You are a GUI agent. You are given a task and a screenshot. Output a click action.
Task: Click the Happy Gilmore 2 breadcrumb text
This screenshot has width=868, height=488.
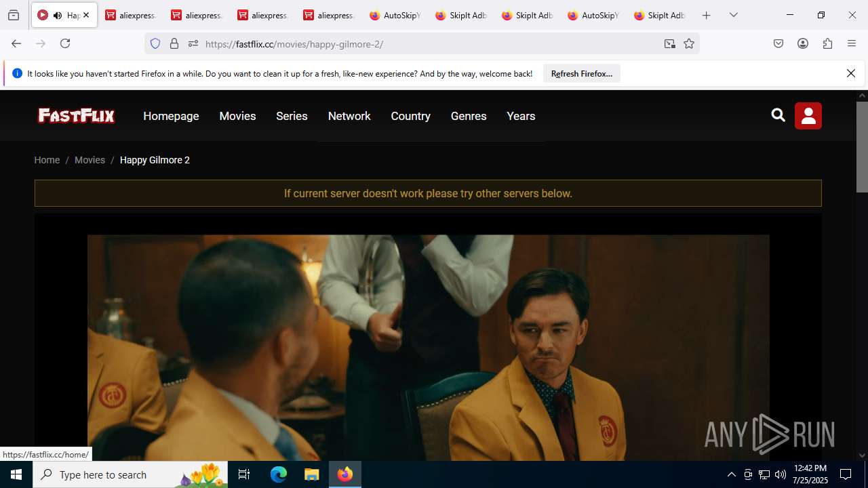tap(155, 160)
